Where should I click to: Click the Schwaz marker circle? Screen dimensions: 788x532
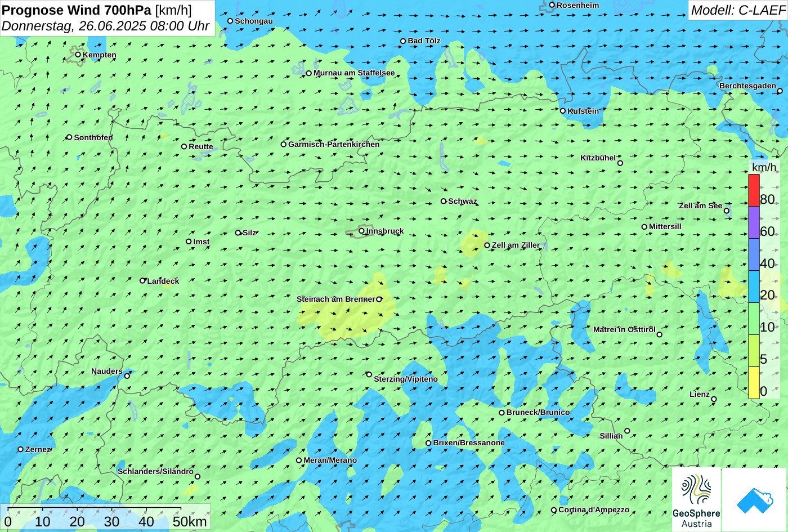tap(443, 201)
